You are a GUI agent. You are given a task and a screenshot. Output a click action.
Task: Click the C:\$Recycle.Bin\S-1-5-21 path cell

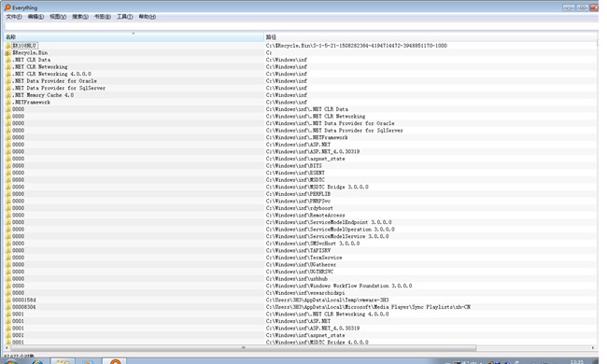[x=357, y=46]
